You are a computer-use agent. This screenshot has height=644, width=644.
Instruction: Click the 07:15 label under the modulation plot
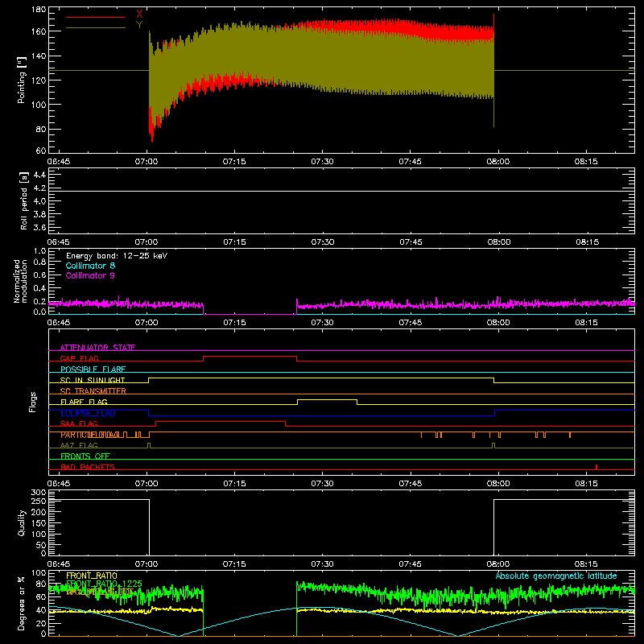pyautogui.click(x=234, y=323)
